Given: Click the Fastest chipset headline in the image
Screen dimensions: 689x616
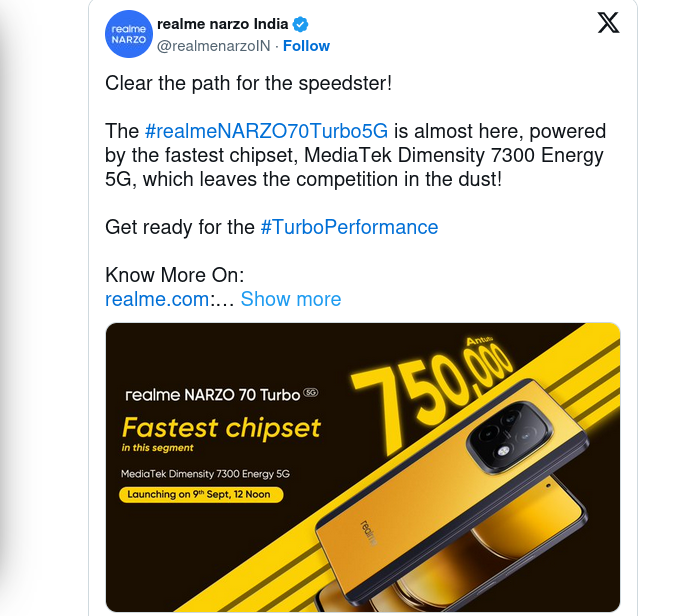Looking at the screenshot, I should coord(221,428).
